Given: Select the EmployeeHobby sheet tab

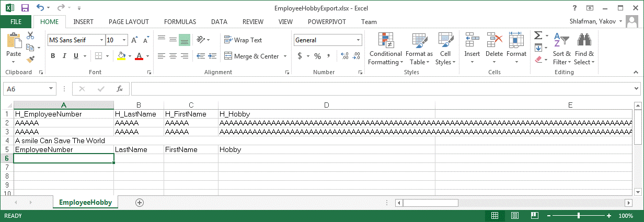Looking at the screenshot, I should [85, 202].
